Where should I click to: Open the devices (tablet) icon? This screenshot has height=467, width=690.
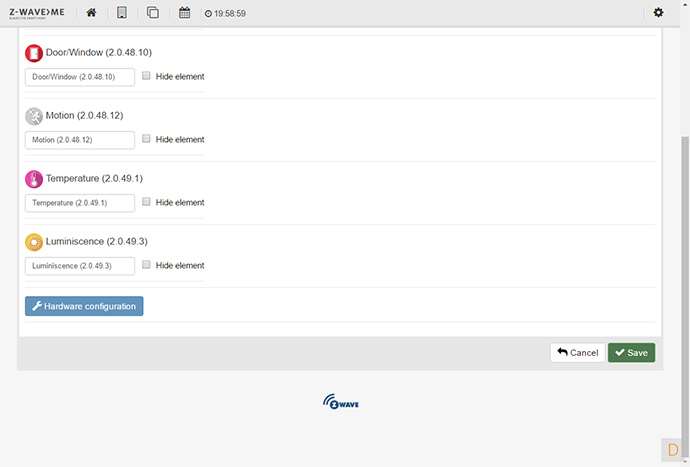[122, 13]
